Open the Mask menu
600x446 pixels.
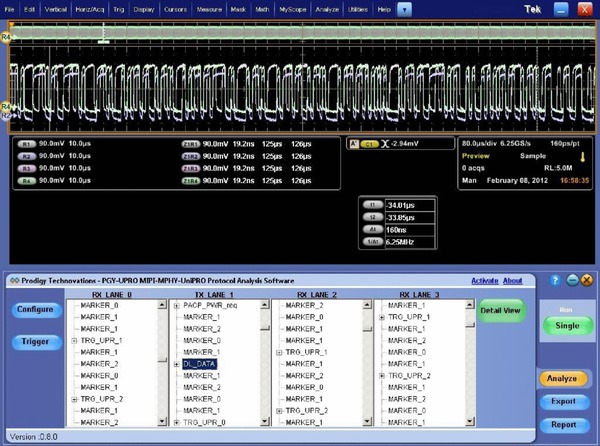pos(238,10)
